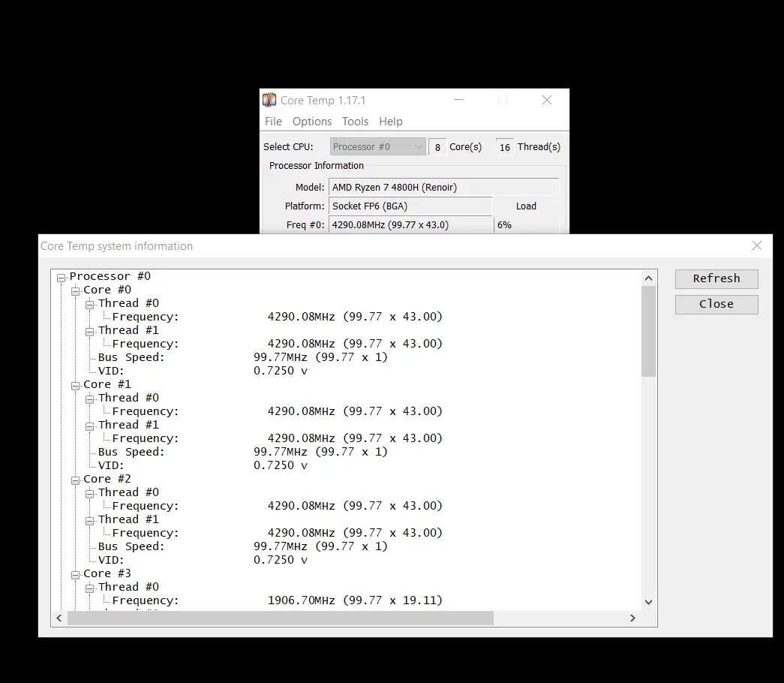784x683 pixels.
Task: Click the horizontal scrollbar left arrow
Action: click(59, 618)
